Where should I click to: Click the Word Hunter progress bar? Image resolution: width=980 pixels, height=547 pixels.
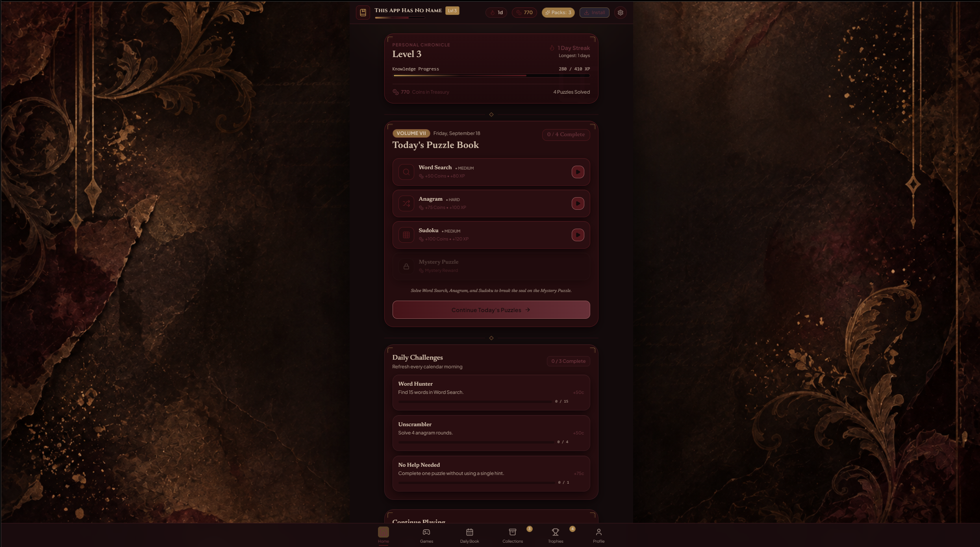pyautogui.click(x=475, y=401)
